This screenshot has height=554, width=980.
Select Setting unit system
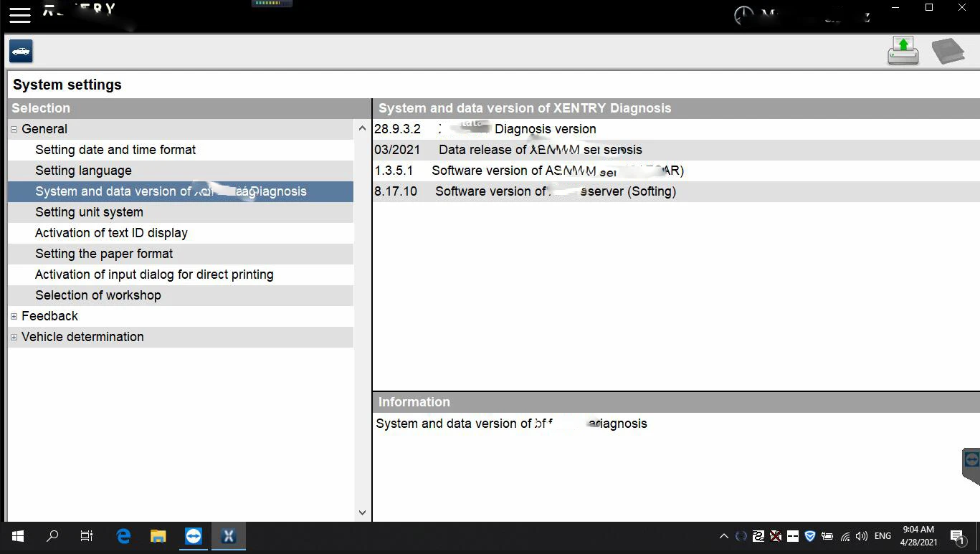coord(181,212)
